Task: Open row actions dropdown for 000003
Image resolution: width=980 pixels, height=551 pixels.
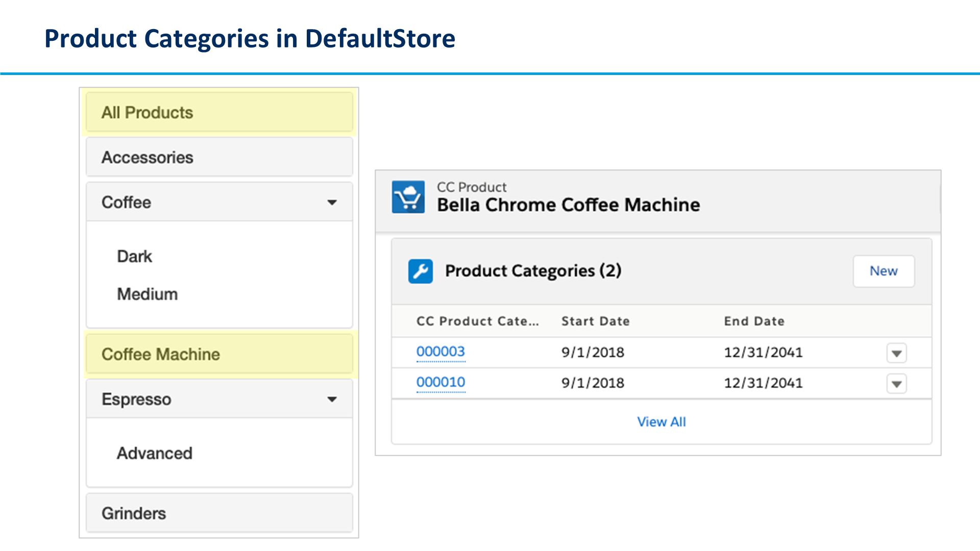Action: tap(896, 353)
